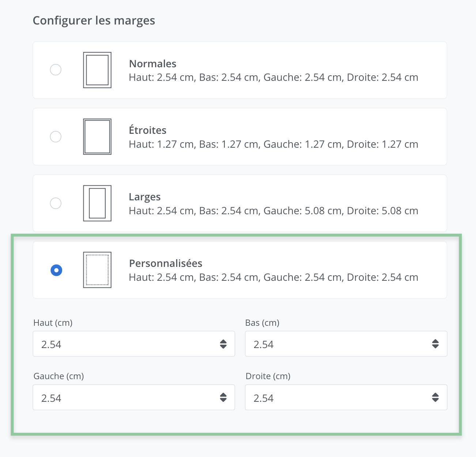Image resolution: width=476 pixels, height=457 pixels.
Task: Increase the Haut margin with up arrow
Action: click(x=223, y=341)
